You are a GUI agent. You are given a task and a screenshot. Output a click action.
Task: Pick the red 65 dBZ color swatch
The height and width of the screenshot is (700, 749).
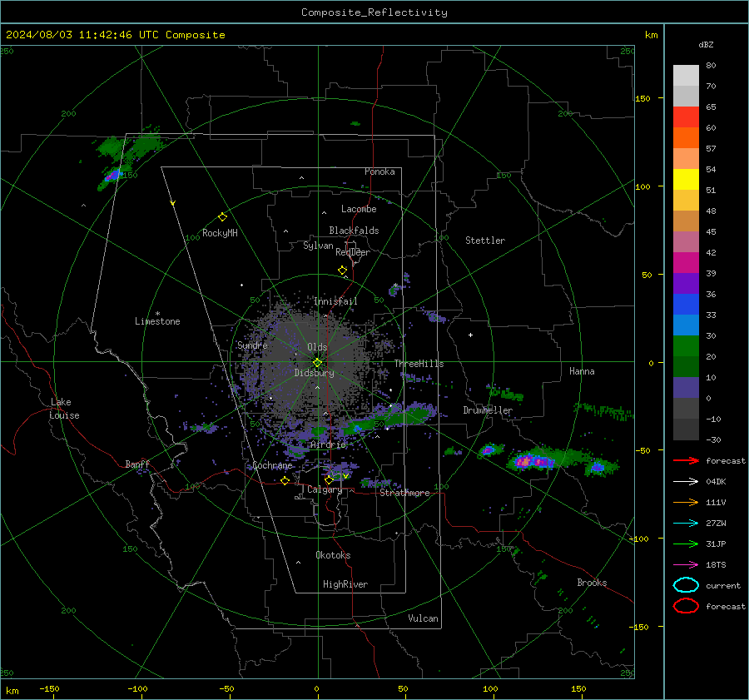tap(686, 117)
